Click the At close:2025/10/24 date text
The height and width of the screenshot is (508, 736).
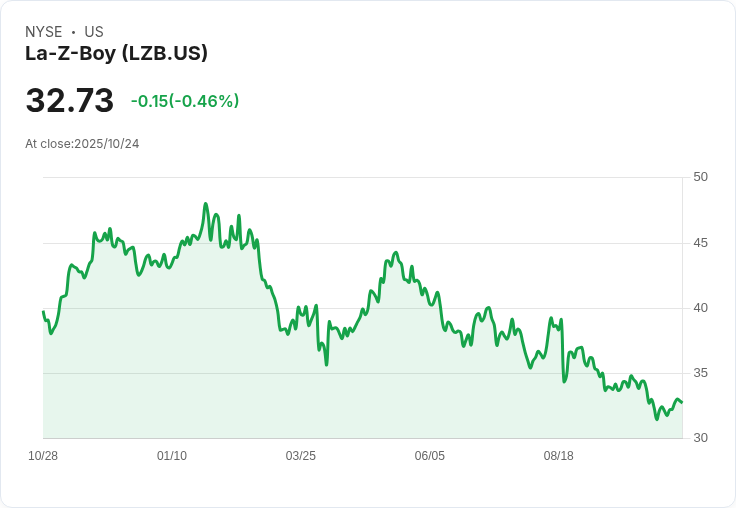pos(82,144)
